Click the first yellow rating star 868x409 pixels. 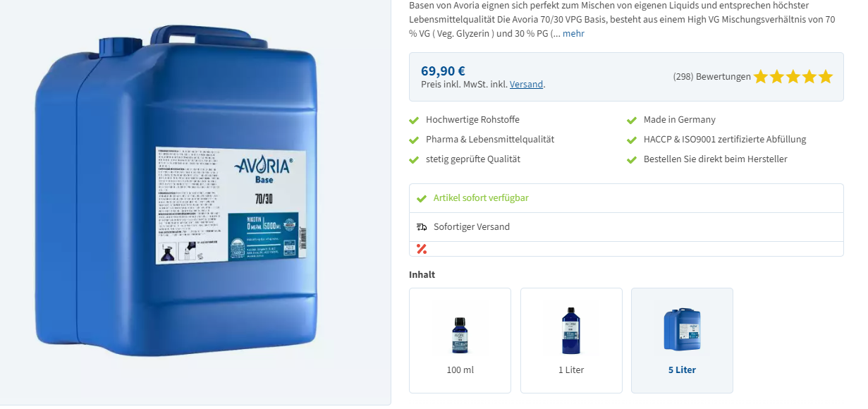pyautogui.click(x=761, y=77)
